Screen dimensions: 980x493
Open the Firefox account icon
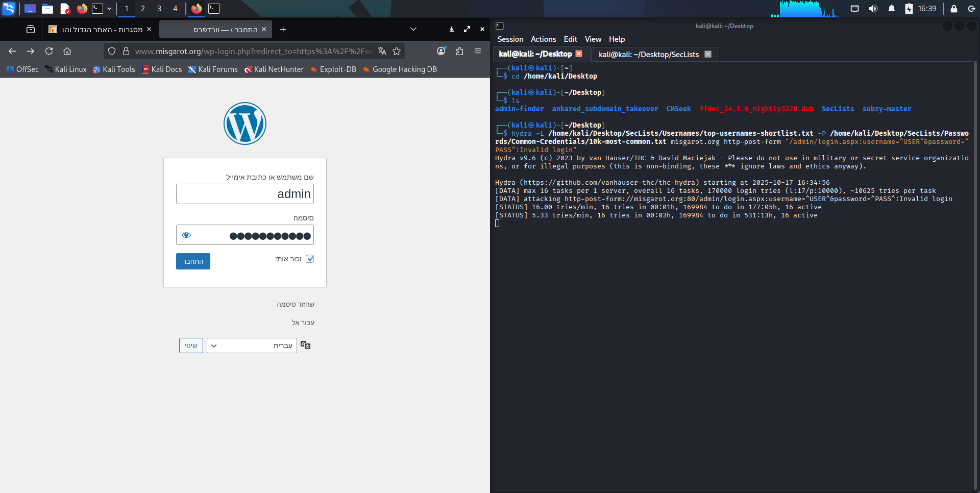(x=442, y=51)
